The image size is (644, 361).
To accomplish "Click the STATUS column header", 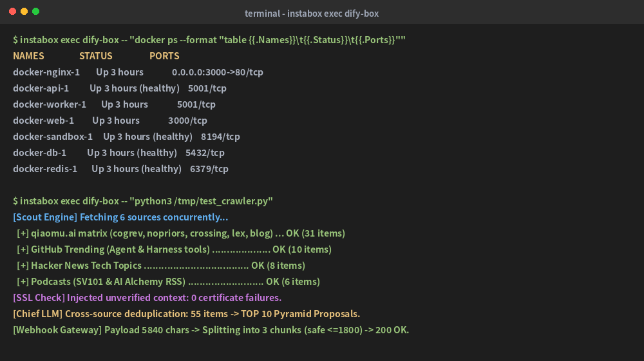I will point(96,56).
